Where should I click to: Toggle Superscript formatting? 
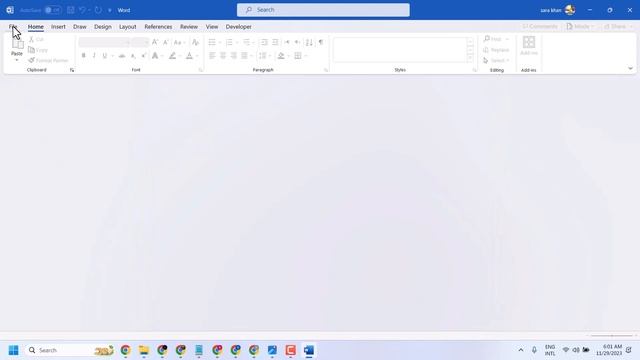click(x=144, y=56)
